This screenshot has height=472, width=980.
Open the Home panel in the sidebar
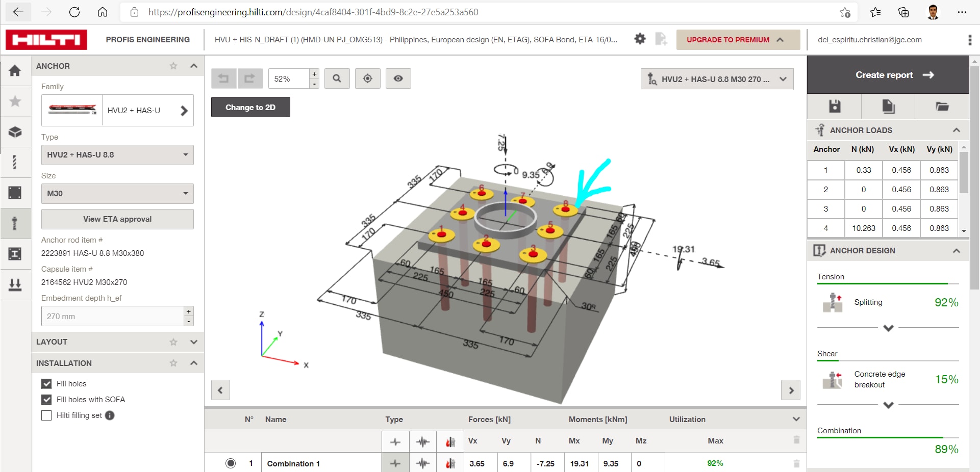click(16, 70)
